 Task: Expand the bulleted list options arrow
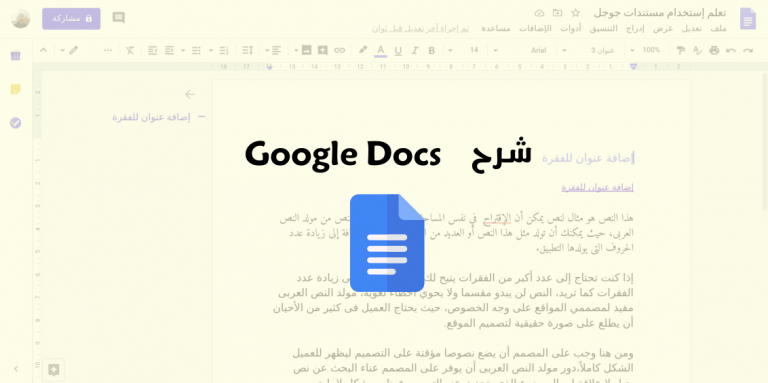(183, 50)
